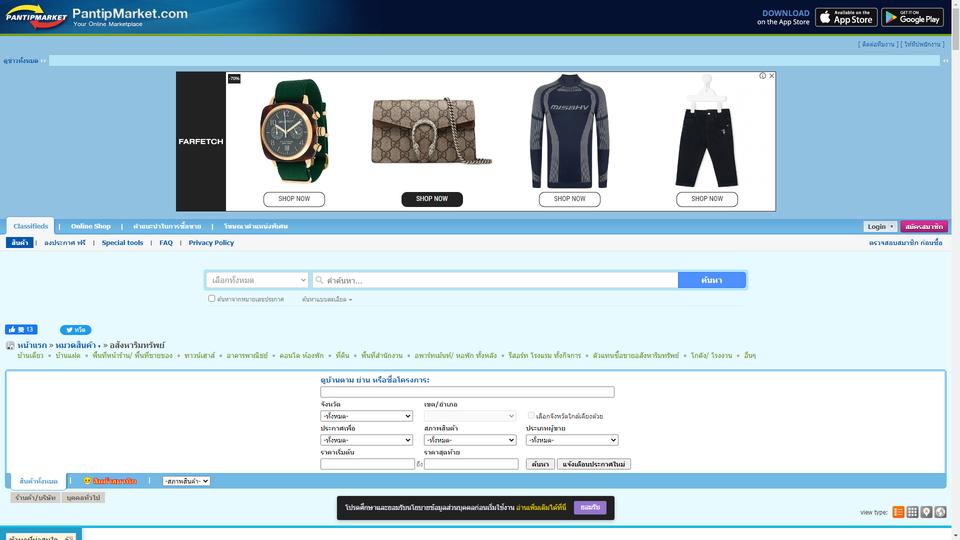Switch to grid view type icon
This screenshot has height=540, width=960.
(912, 512)
